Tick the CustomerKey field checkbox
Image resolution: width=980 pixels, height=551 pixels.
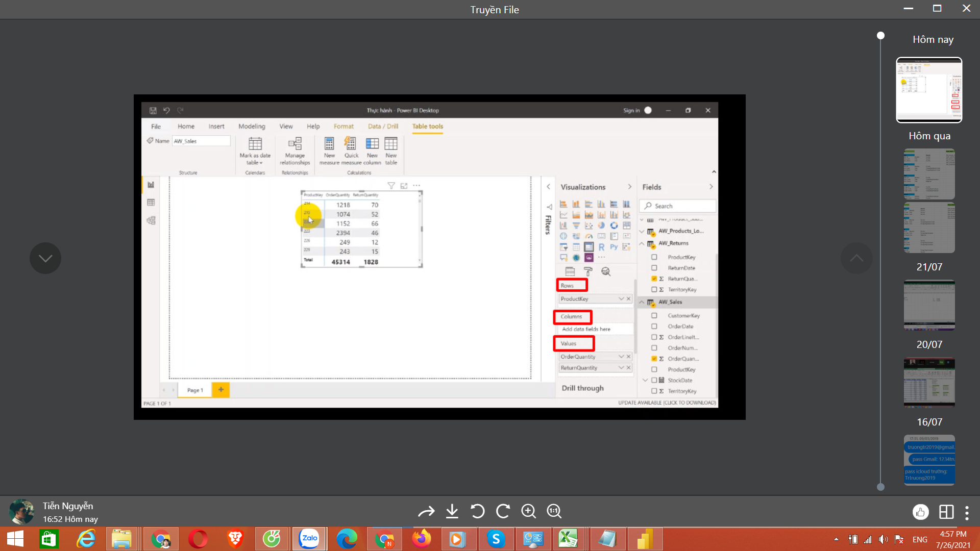(x=654, y=316)
